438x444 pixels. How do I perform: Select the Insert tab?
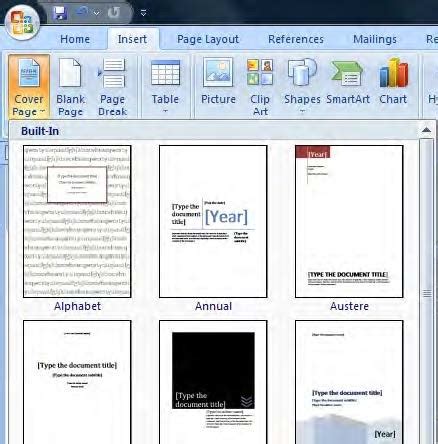(132, 39)
